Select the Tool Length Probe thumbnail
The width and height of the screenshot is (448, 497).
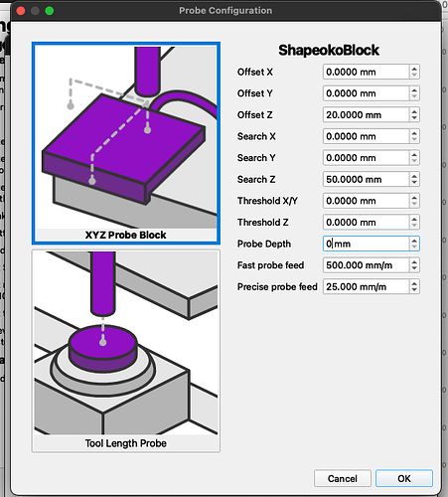pyautogui.click(x=126, y=351)
